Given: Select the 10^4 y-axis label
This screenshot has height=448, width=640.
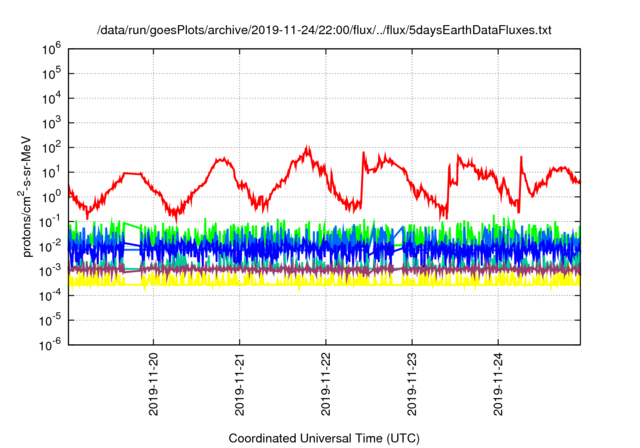Looking at the screenshot, I should [x=51, y=98].
